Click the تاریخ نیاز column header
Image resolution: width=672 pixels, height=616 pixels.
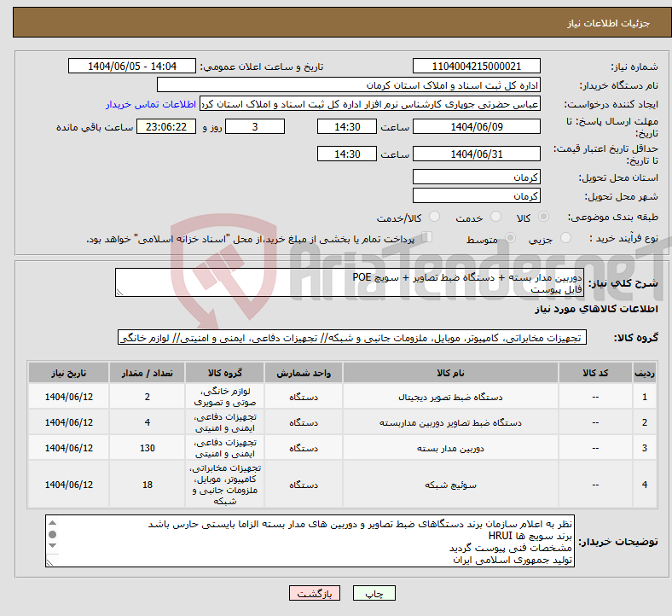[x=68, y=373]
